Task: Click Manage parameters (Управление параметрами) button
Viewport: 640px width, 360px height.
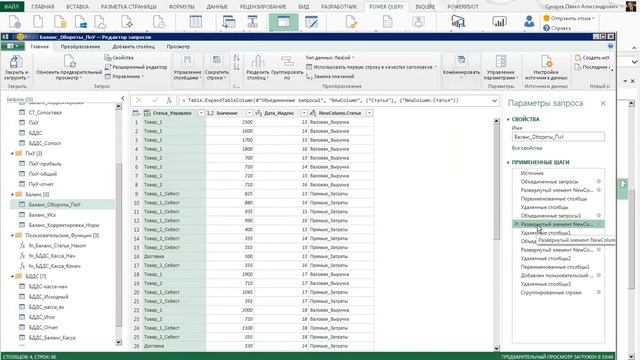Action: click(501, 68)
